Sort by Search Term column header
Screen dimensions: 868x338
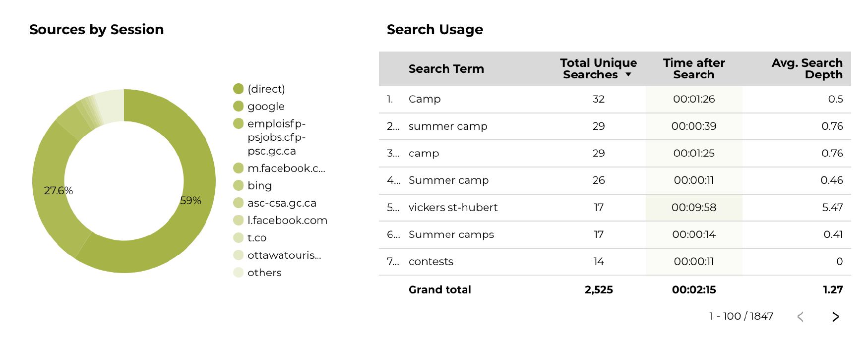[446, 69]
